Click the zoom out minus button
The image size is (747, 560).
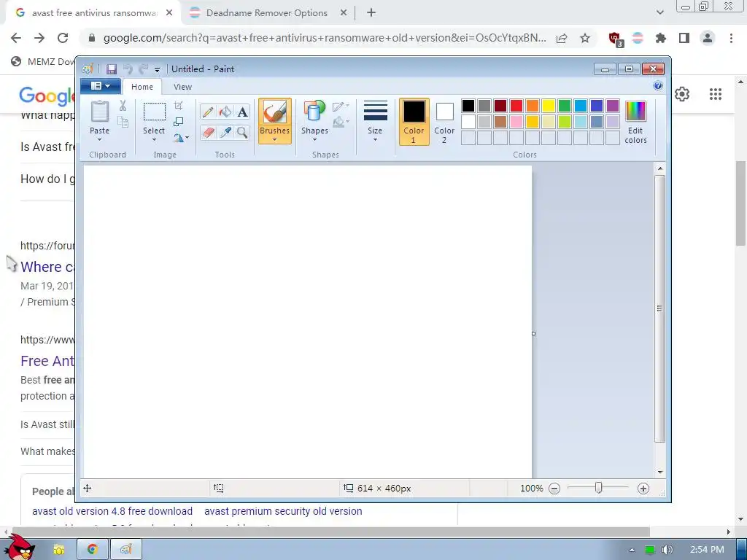[x=554, y=488]
